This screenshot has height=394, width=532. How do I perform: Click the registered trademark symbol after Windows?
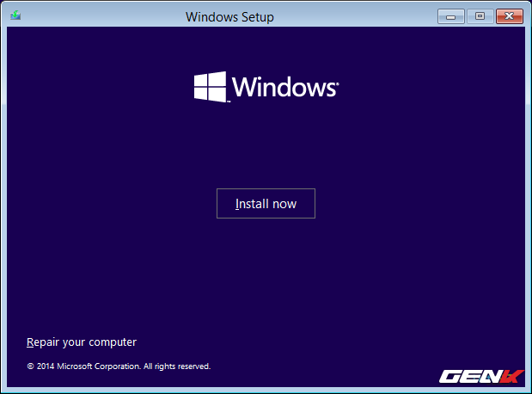[337, 84]
